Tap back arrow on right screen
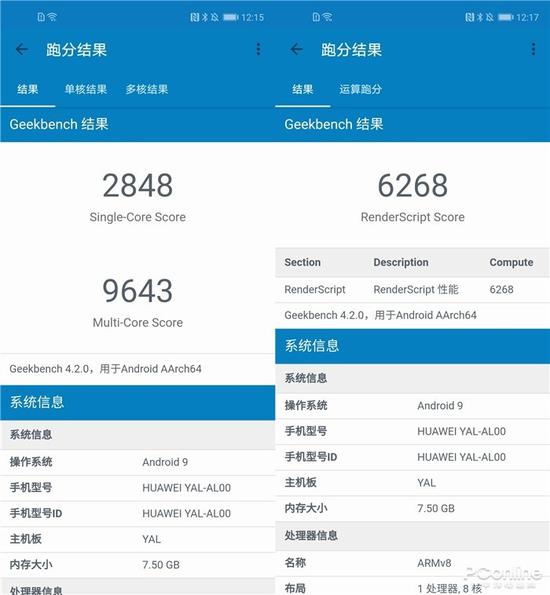The height and width of the screenshot is (595, 550). tap(296, 49)
